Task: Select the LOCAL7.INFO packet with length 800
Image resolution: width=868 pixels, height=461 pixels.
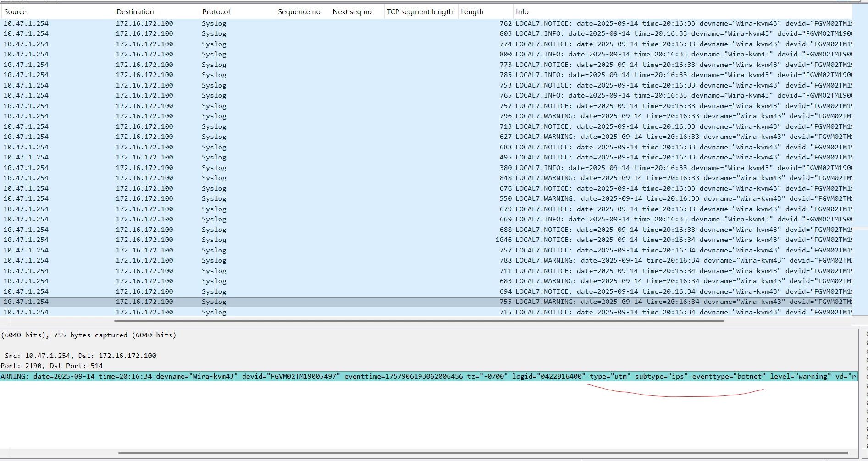Action: pos(426,54)
